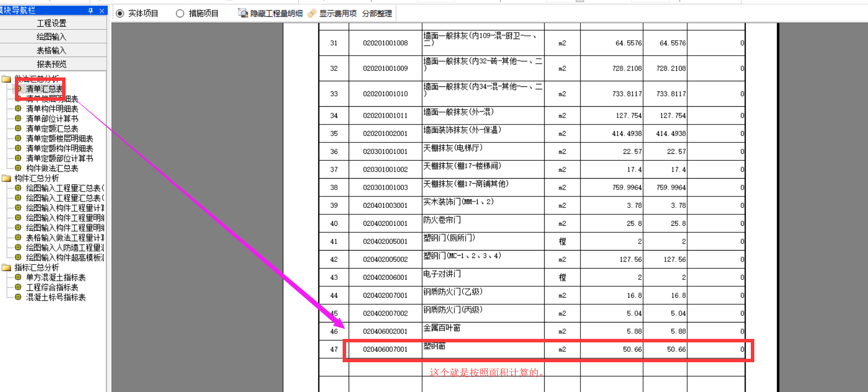This screenshot has width=868, height=392.
Task: Pin the 模块导航栏 panel
Action: [x=90, y=10]
